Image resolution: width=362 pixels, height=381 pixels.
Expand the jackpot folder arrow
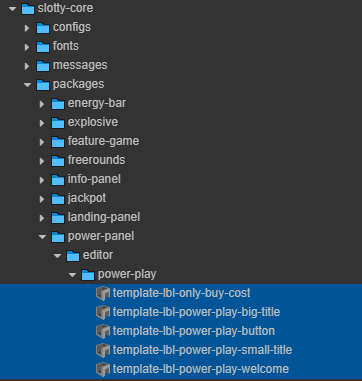[x=42, y=199]
